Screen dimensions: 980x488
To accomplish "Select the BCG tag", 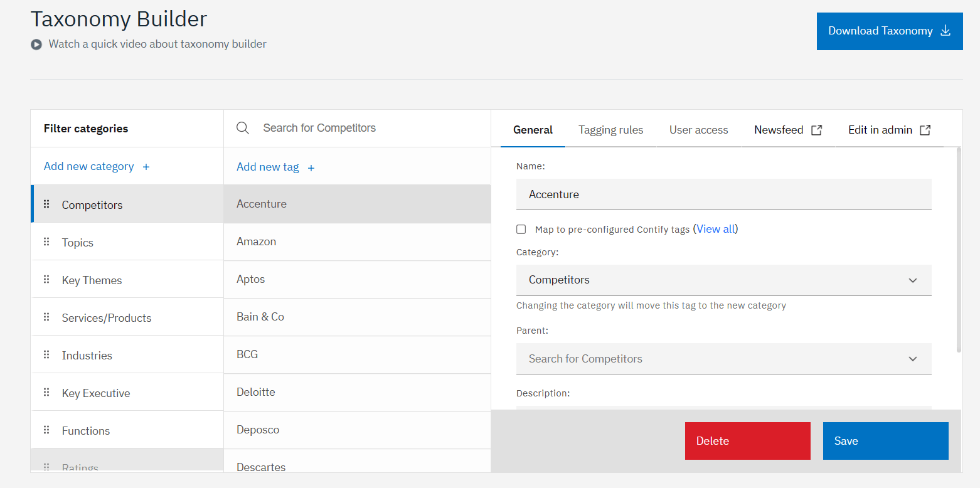I will click(357, 354).
